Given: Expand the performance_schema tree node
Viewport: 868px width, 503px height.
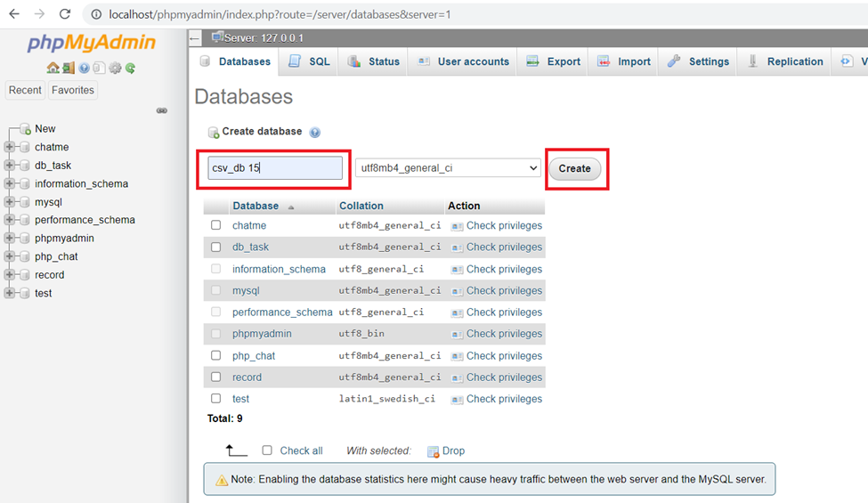Looking at the screenshot, I should point(9,220).
